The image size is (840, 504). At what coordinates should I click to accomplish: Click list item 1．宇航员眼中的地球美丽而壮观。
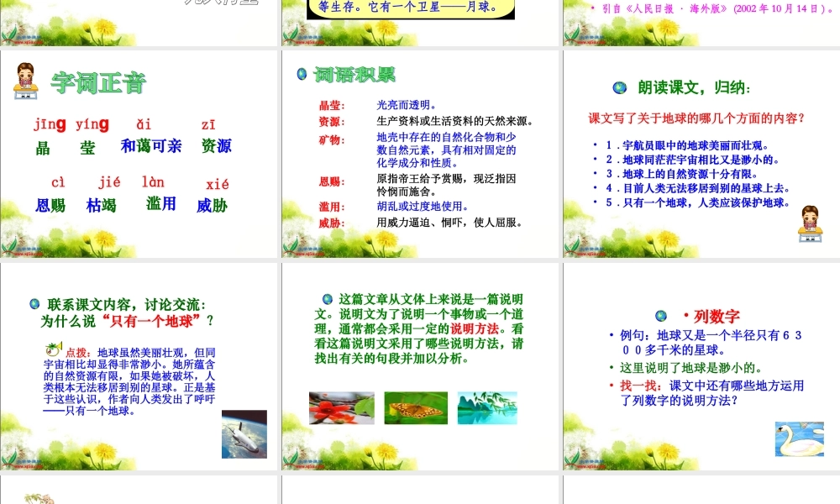click(689, 145)
